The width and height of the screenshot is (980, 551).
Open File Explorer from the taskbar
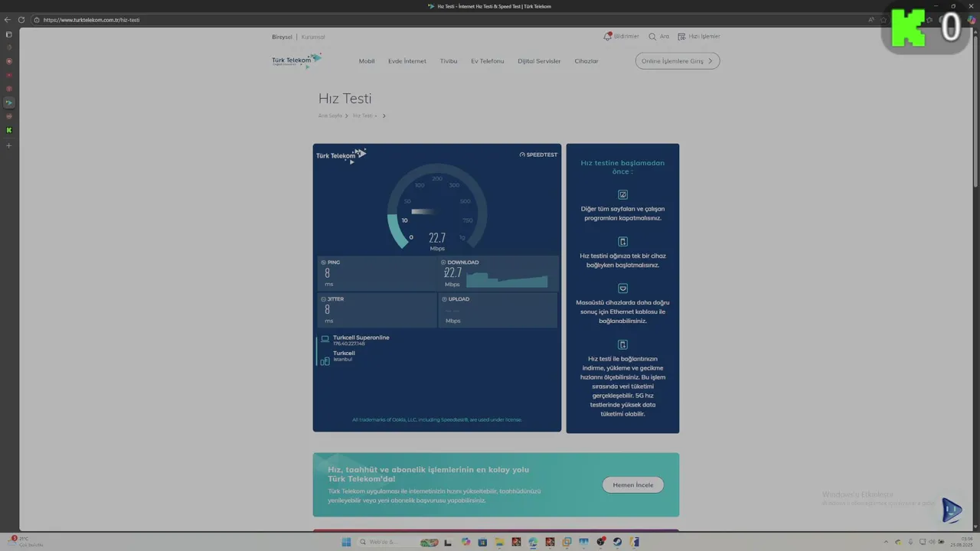(499, 542)
